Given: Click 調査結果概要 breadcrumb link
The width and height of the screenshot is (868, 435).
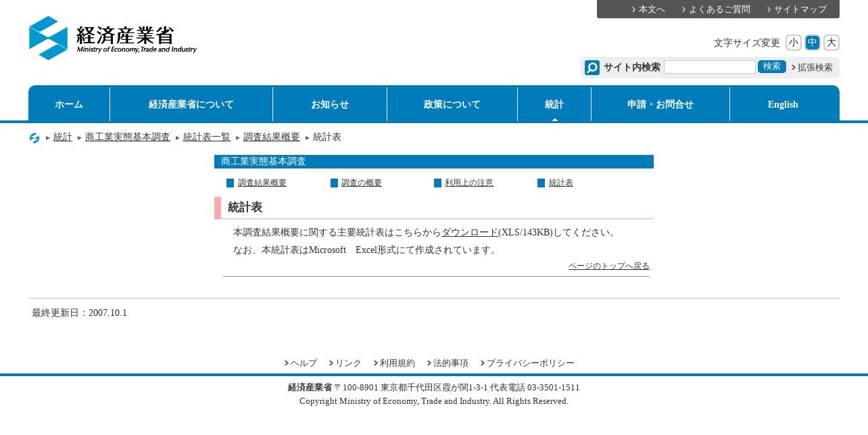Looking at the screenshot, I should (272, 137).
